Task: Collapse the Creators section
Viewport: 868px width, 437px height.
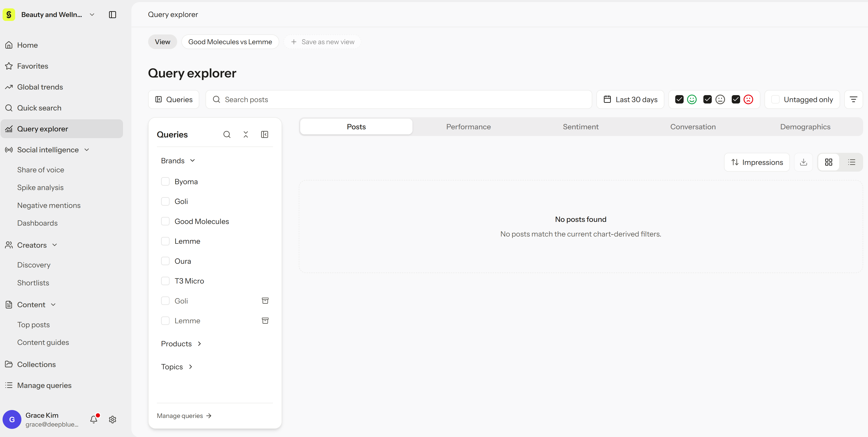Action: coord(55,245)
